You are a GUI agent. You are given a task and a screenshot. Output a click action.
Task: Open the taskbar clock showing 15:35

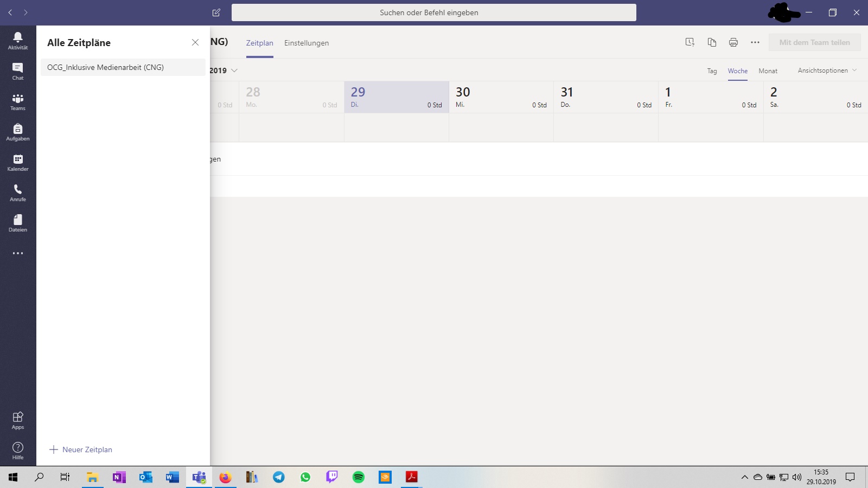(821, 477)
